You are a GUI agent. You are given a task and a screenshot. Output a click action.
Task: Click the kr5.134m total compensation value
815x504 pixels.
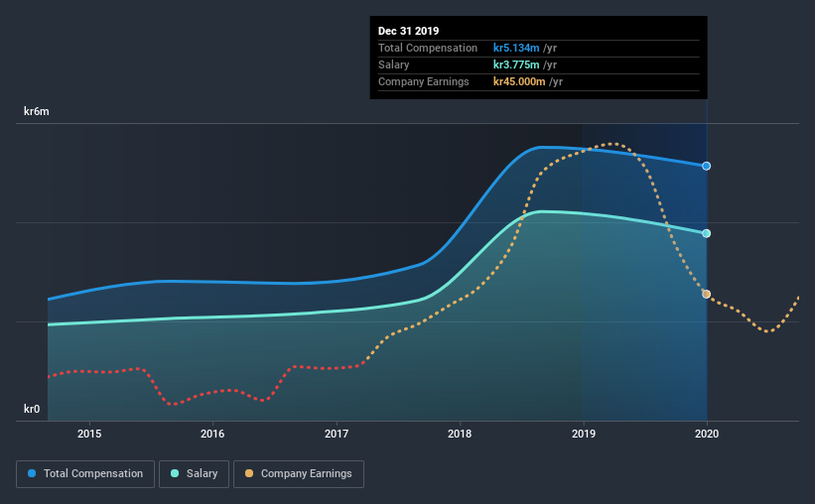click(516, 48)
